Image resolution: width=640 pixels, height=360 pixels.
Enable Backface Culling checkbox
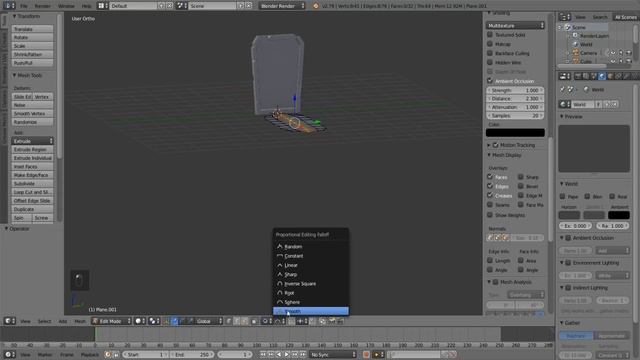490,53
